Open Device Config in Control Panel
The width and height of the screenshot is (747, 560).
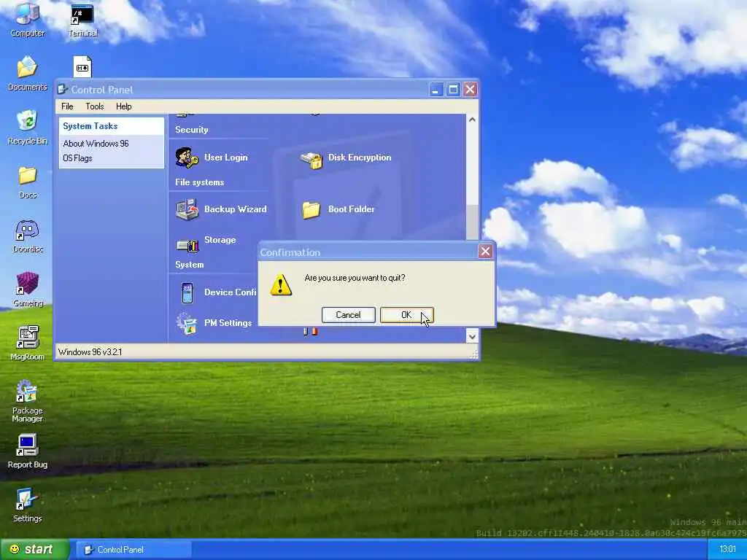[219, 292]
